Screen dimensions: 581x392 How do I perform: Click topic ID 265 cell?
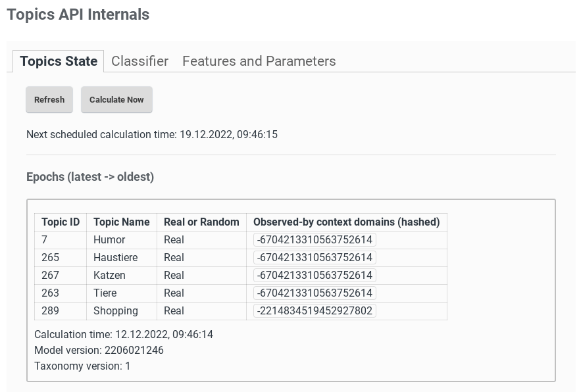(x=50, y=258)
